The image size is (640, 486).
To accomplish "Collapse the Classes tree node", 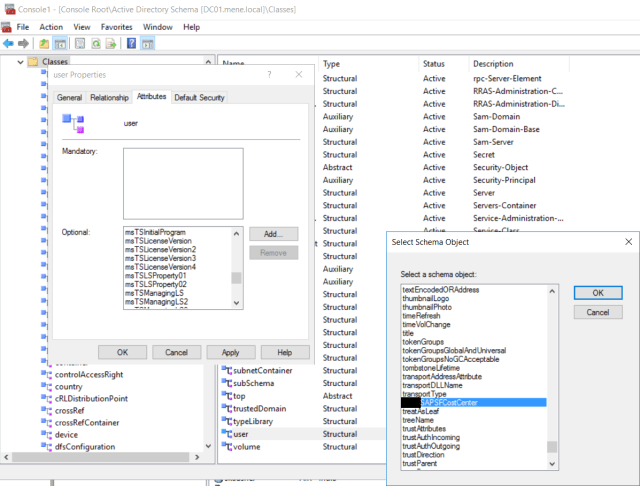I will coord(21,63).
